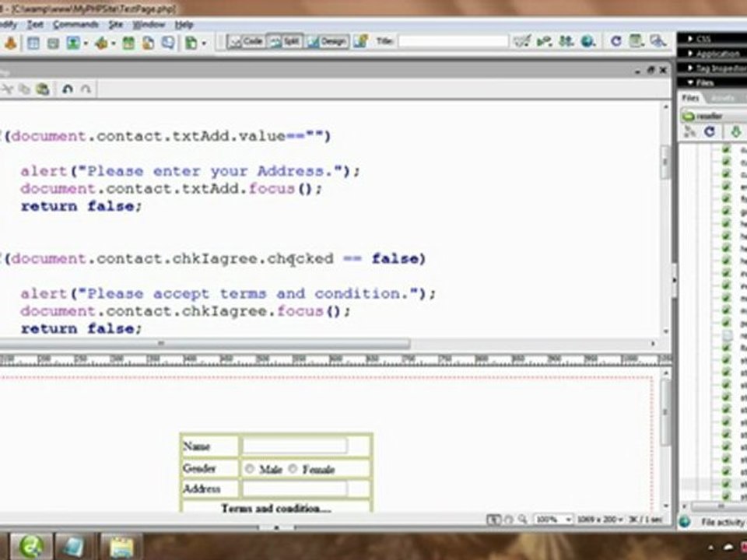
Task: Click the Paste icon
Action: coord(42,89)
